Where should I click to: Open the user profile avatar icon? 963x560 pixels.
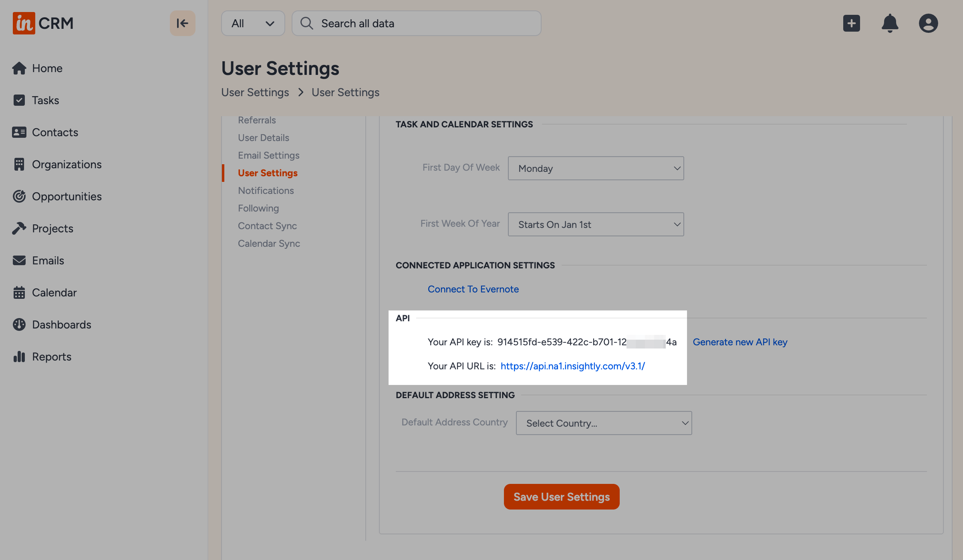pos(928,23)
